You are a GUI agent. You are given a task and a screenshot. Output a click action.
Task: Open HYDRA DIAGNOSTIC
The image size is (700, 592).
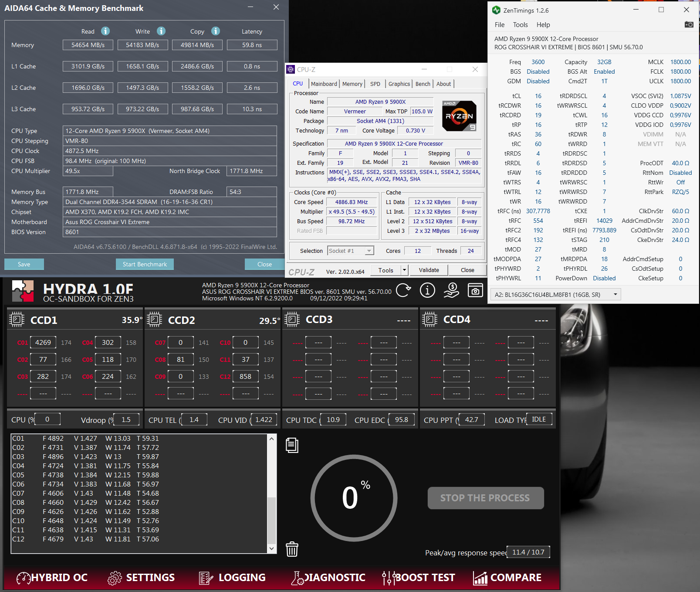328,578
